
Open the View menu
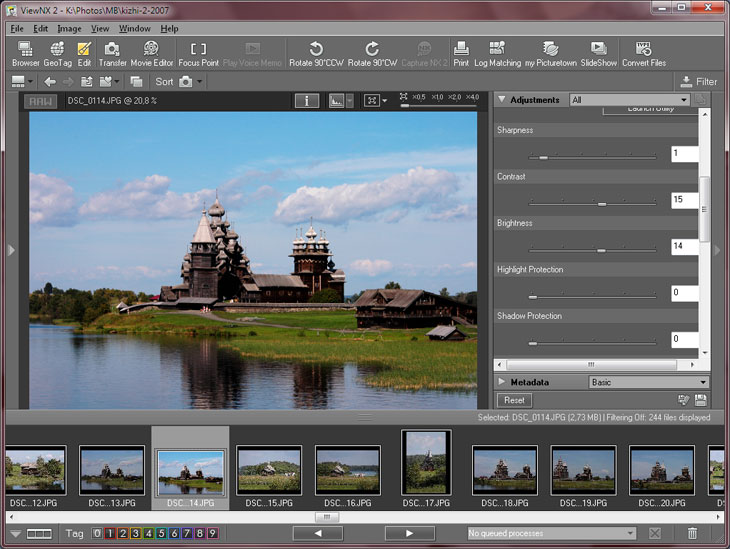tap(100, 28)
